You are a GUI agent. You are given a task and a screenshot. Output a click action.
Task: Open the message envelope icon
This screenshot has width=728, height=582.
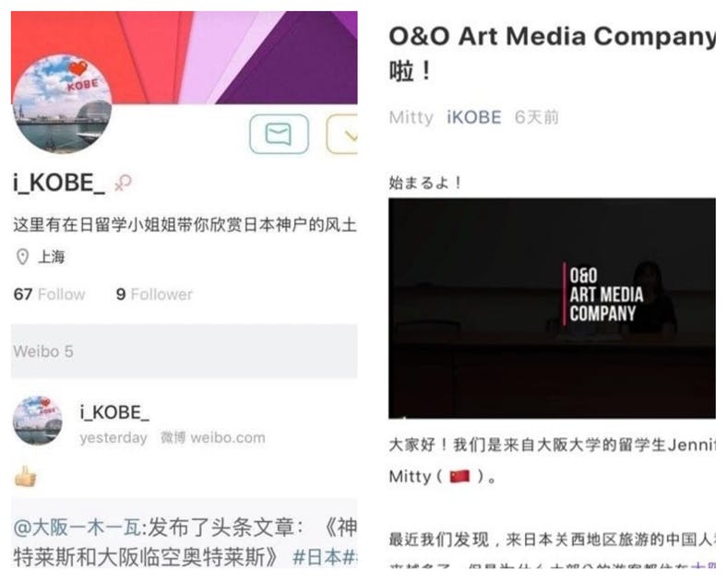point(279,134)
